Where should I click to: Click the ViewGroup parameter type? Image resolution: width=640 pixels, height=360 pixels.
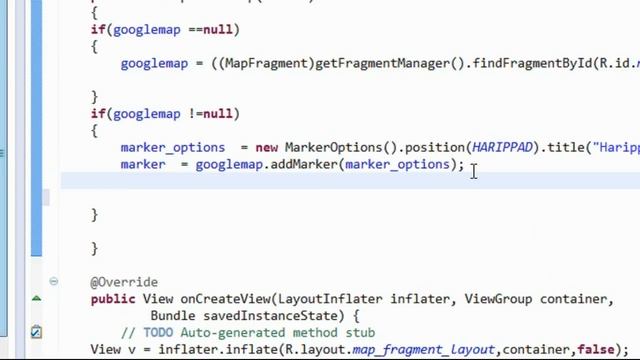(x=498, y=299)
